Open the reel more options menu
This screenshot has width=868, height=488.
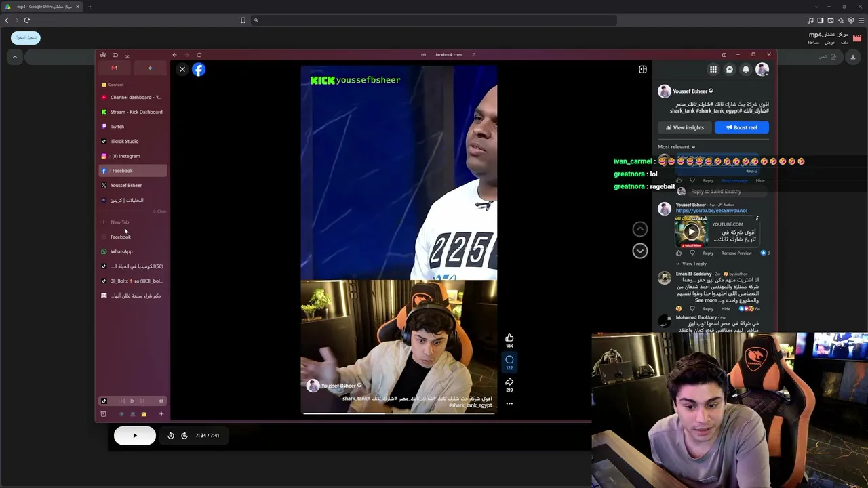coord(509,404)
